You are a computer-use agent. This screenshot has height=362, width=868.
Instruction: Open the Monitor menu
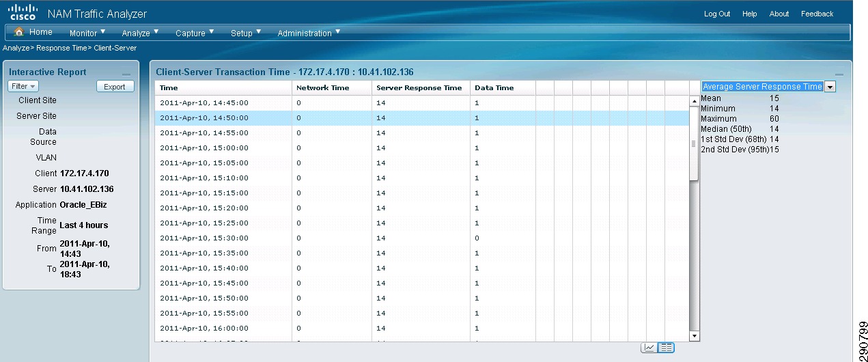click(87, 33)
